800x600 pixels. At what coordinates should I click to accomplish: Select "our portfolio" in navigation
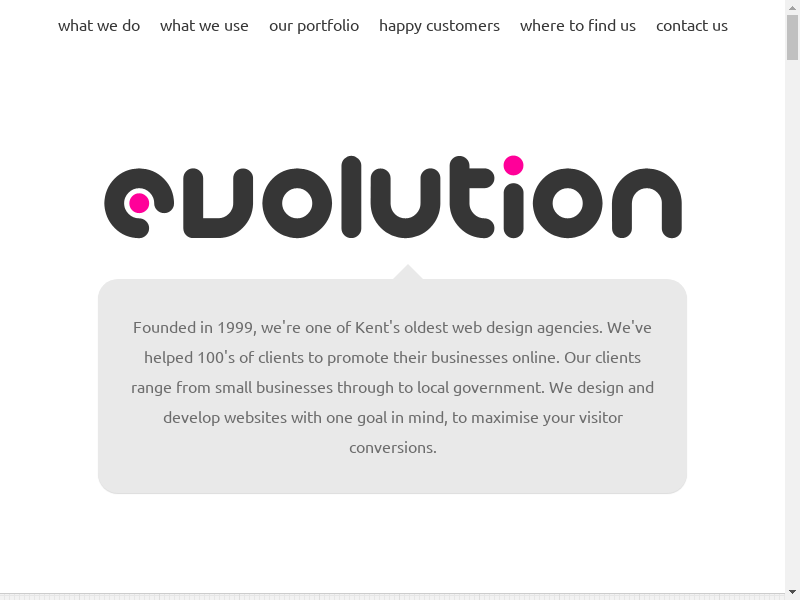click(x=314, y=26)
